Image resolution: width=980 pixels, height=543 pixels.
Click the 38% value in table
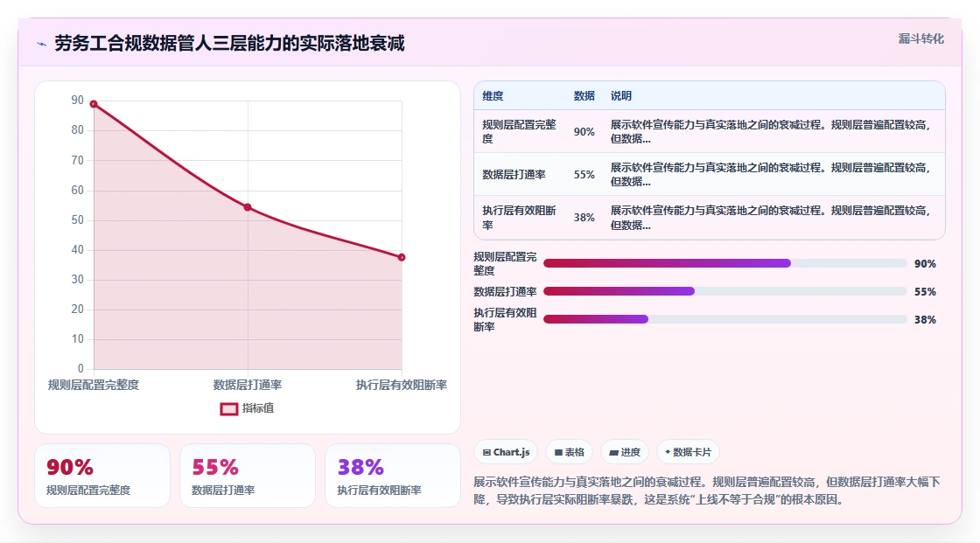(584, 218)
